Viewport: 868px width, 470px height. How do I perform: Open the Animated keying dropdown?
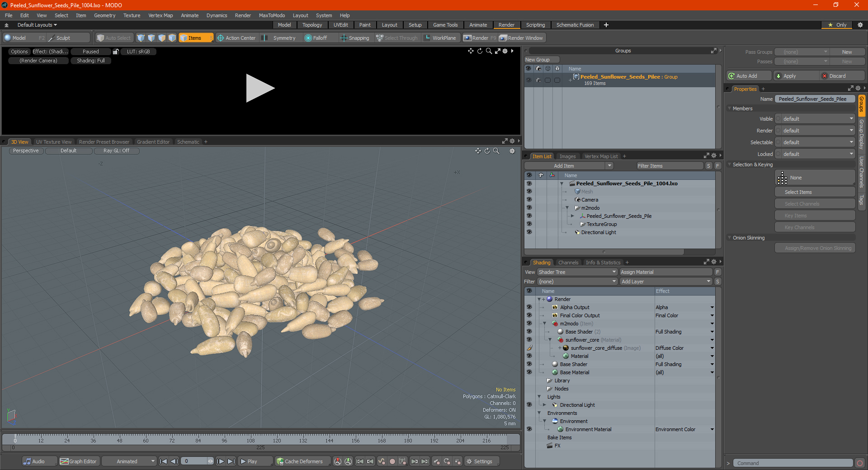point(129,461)
